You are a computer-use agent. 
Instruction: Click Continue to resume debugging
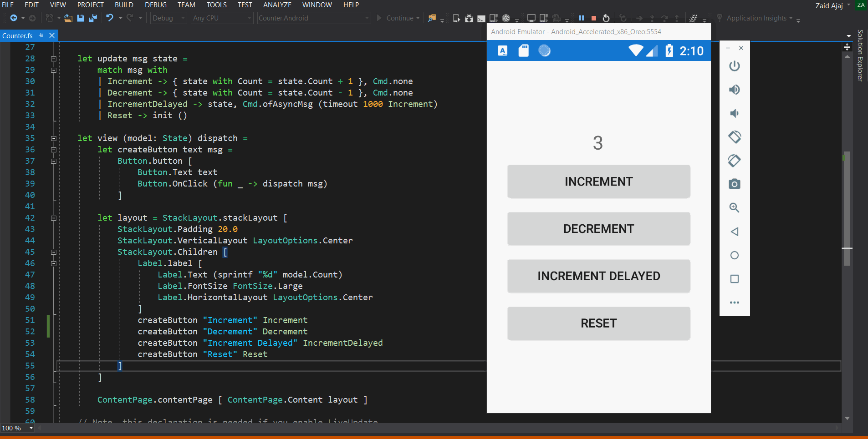point(395,18)
